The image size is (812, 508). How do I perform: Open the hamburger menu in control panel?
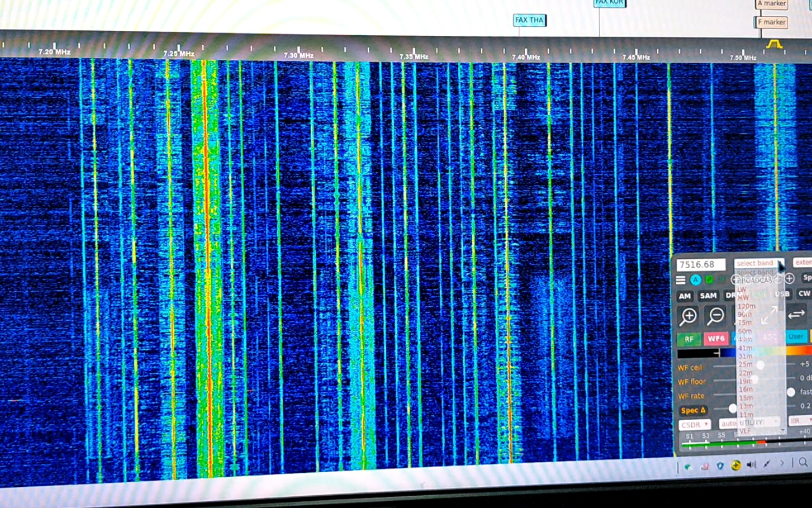point(680,280)
